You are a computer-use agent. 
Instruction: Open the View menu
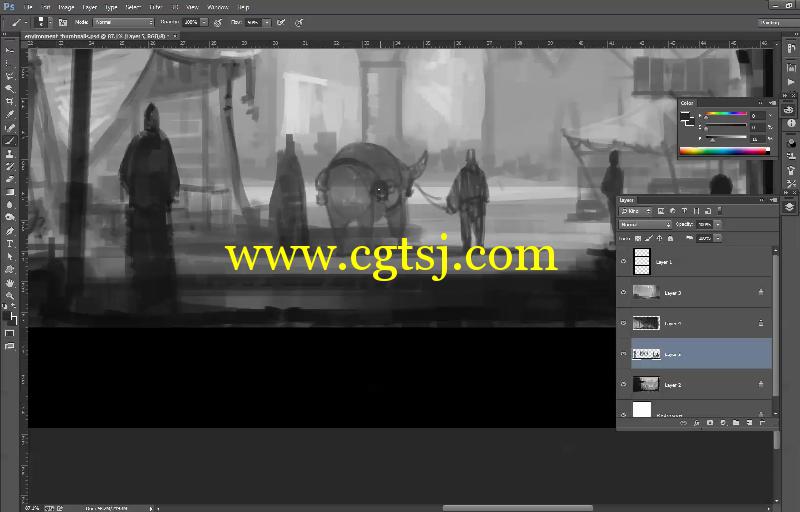(192, 7)
